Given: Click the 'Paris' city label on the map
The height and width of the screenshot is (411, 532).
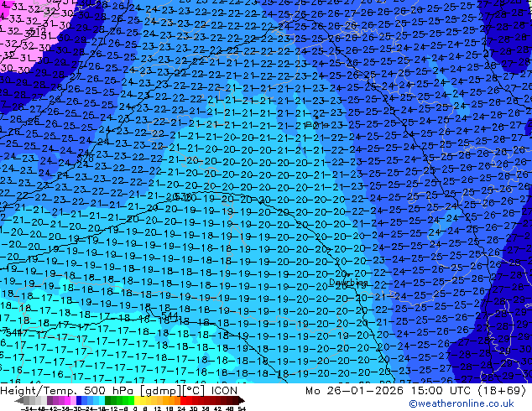Looking at the screenshot, I should pos(317,125).
